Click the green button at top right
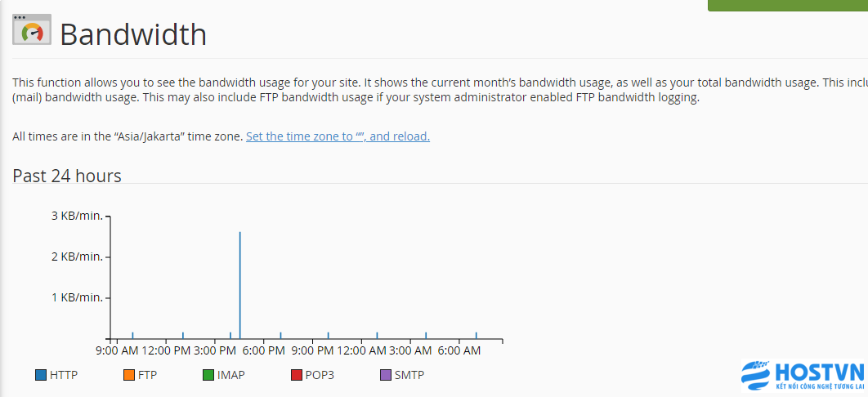 (x=788, y=5)
